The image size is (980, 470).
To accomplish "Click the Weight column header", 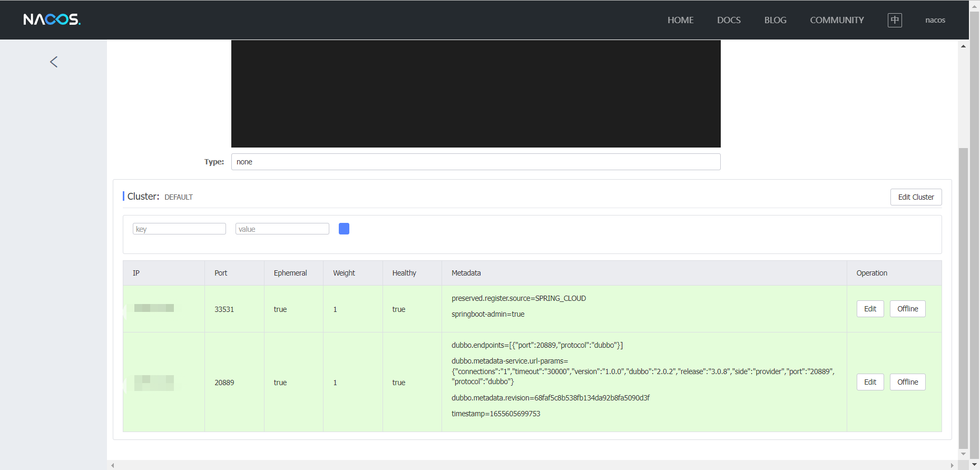I will (x=353, y=273).
